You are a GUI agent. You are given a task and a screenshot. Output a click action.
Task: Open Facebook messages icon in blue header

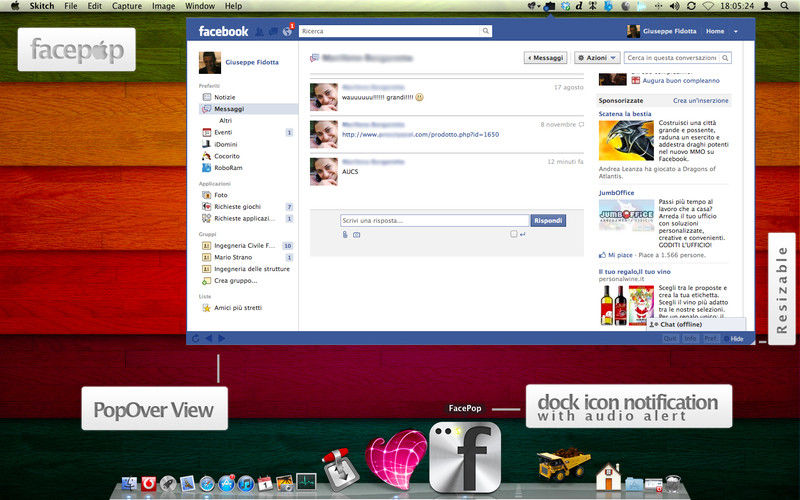pos(273,32)
